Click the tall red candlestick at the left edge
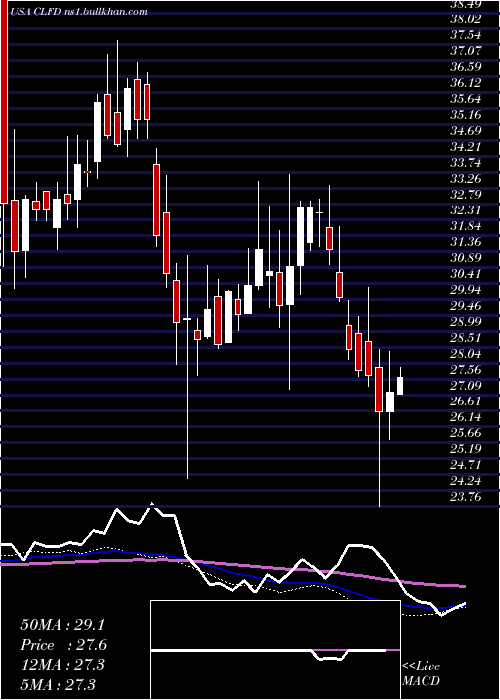The width and height of the screenshot is (500, 700). point(4,102)
